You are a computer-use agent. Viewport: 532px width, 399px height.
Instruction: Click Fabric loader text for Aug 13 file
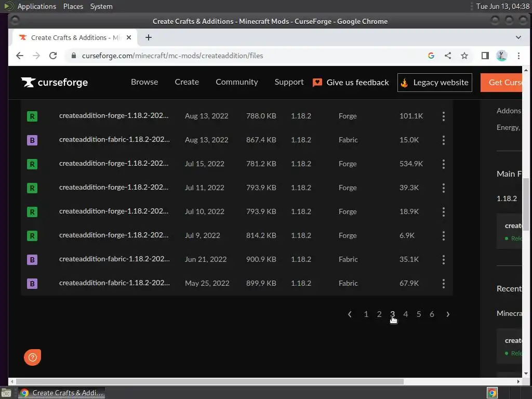348,140
